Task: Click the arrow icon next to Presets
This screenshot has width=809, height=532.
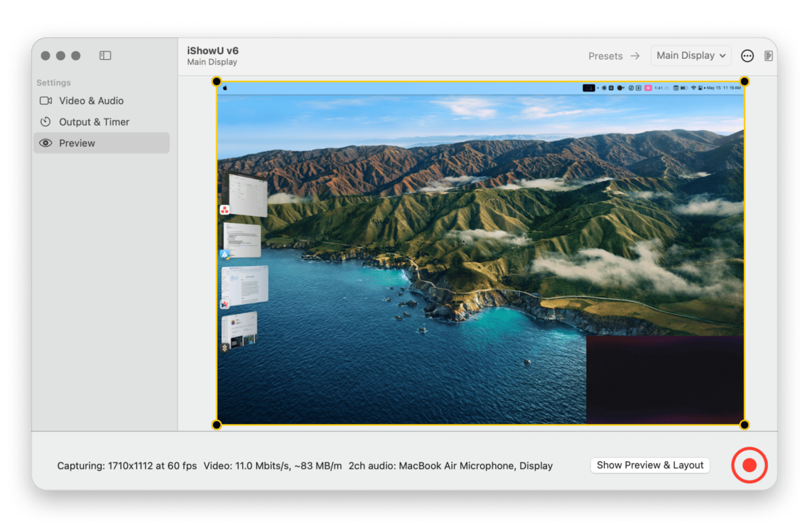Action: (635, 56)
